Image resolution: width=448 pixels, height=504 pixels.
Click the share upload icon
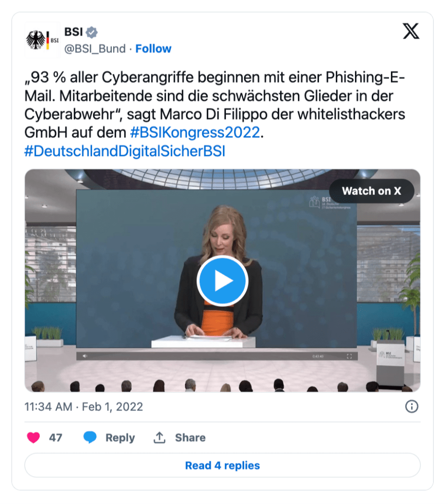[160, 438]
